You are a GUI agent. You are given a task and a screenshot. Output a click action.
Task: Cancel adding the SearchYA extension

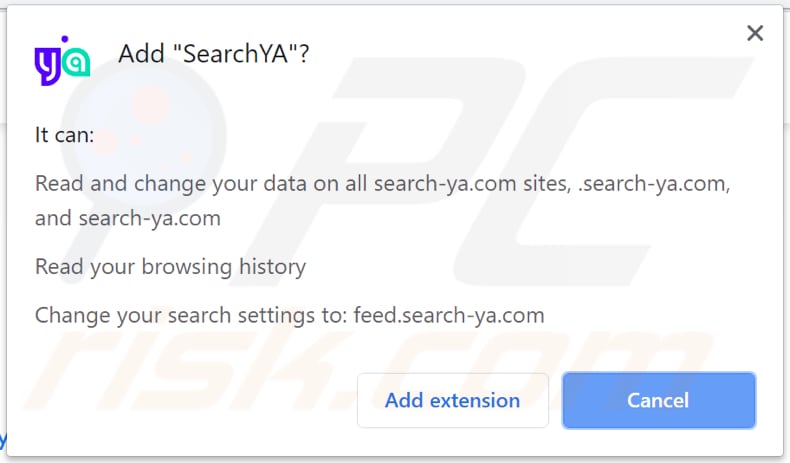coord(658,401)
